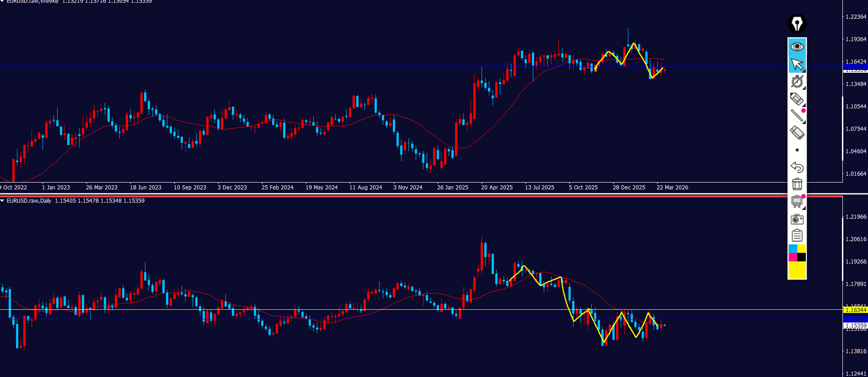Click the dot brush size option

coord(797,150)
